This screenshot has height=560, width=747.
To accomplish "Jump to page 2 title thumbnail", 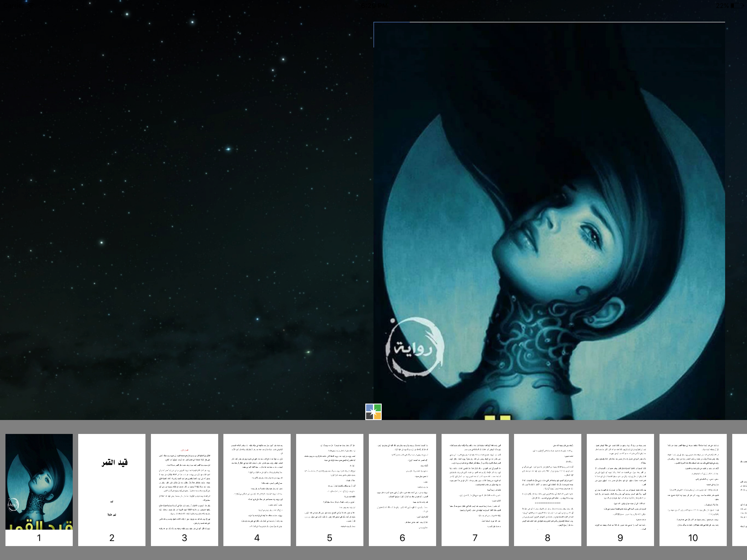I will pos(112,490).
